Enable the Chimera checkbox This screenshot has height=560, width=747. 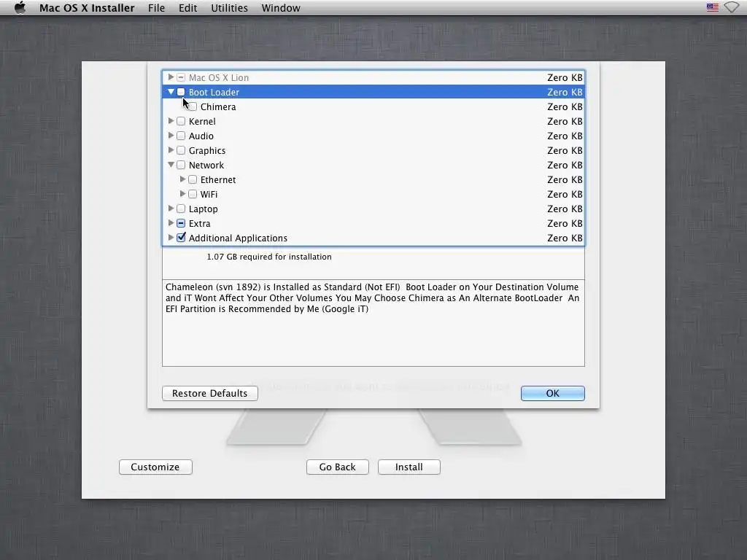(x=193, y=106)
